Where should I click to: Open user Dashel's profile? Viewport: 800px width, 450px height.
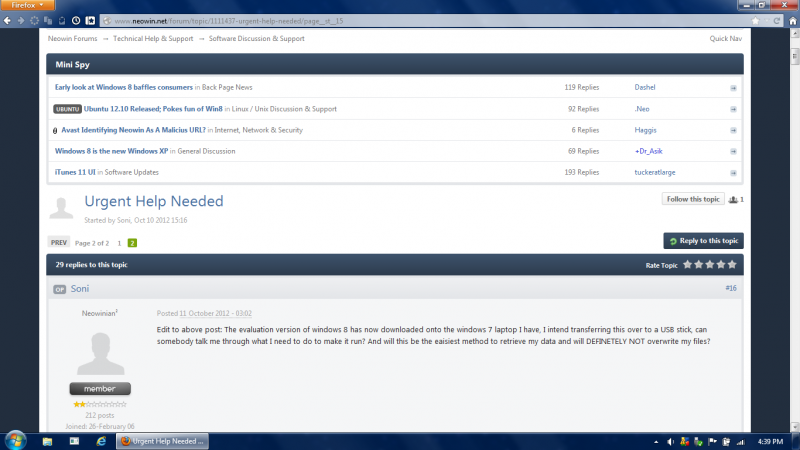click(x=645, y=87)
